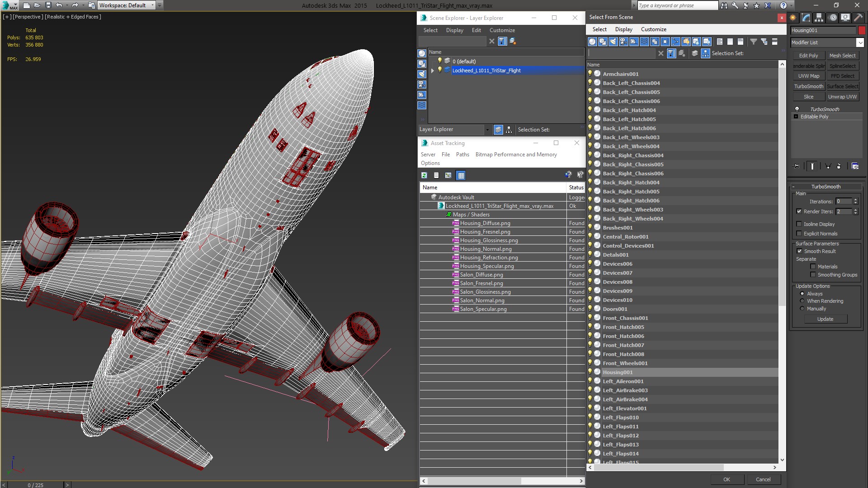Image resolution: width=868 pixels, height=488 pixels.
Task: Toggle Display Shapes filter in Select From Scene
Action: pos(603,42)
